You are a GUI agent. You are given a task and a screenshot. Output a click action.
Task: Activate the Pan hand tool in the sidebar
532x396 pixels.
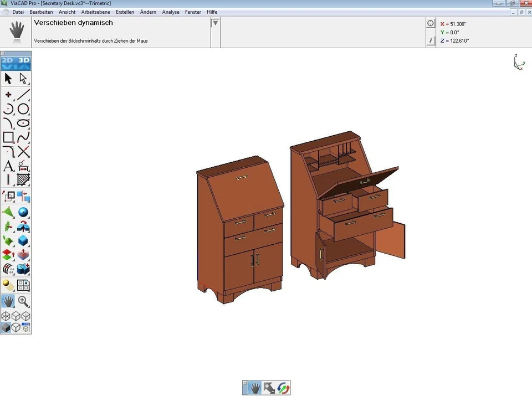click(8, 301)
